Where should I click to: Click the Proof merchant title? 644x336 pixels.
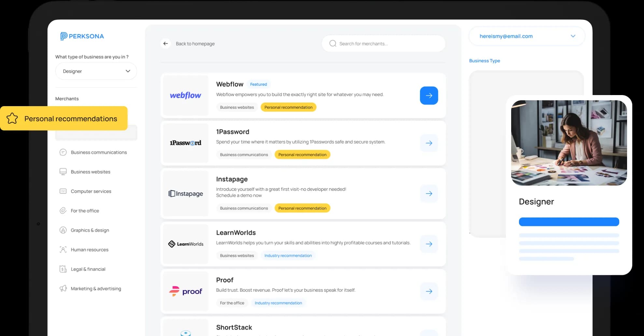tap(225, 280)
